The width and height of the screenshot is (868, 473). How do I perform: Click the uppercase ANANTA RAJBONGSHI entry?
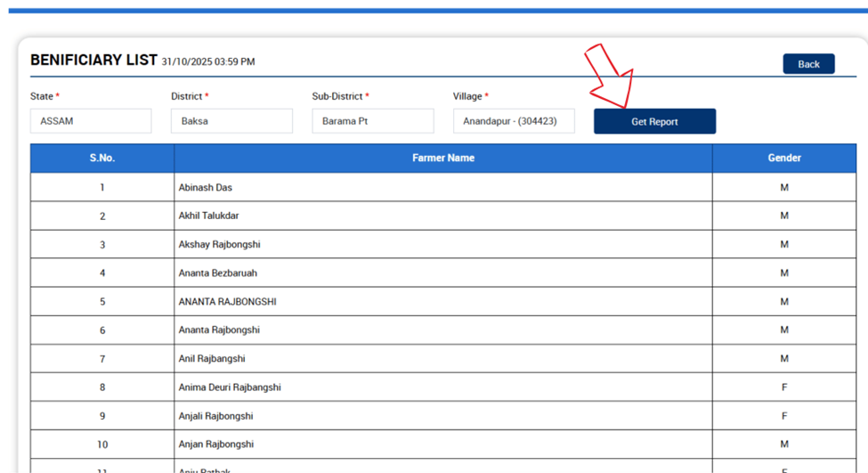(x=227, y=302)
